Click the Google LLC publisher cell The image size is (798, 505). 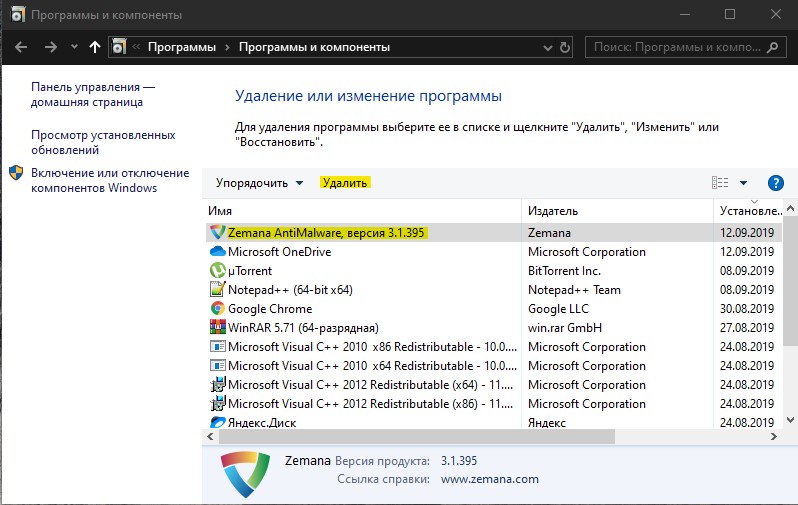558,309
